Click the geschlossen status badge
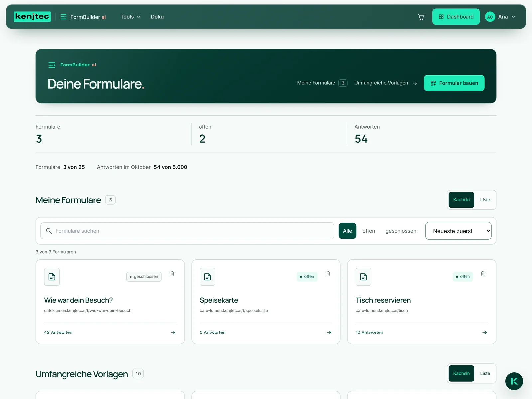The width and height of the screenshot is (532, 399). click(x=144, y=277)
